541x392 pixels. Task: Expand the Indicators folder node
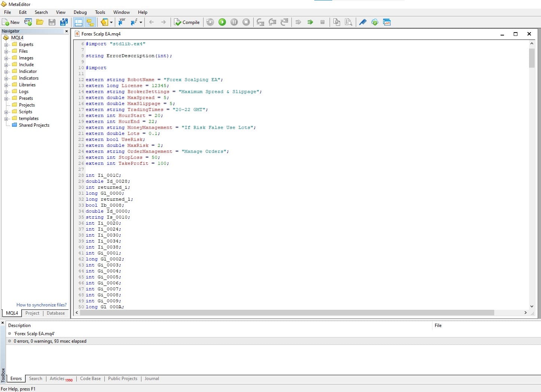(6, 78)
